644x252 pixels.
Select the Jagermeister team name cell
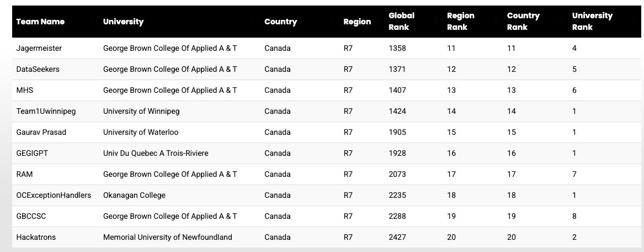[x=39, y=48]
